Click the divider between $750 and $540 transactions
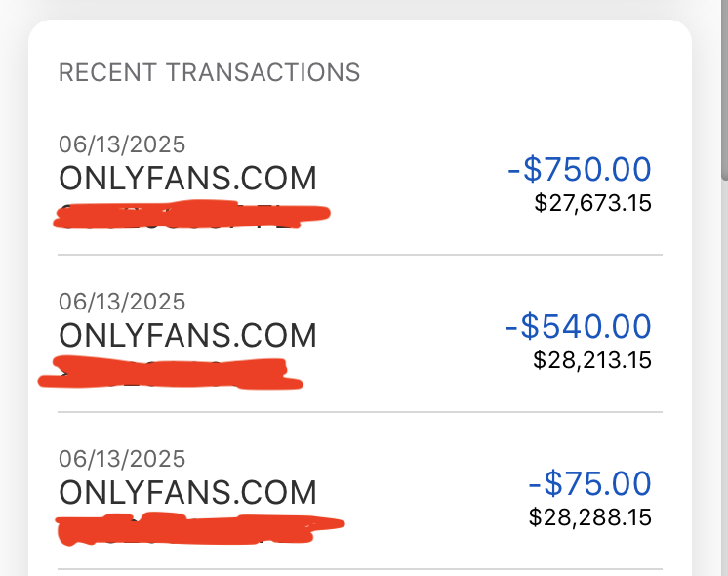The height and width of the screenshot is (576, 728). click(360, 256)
